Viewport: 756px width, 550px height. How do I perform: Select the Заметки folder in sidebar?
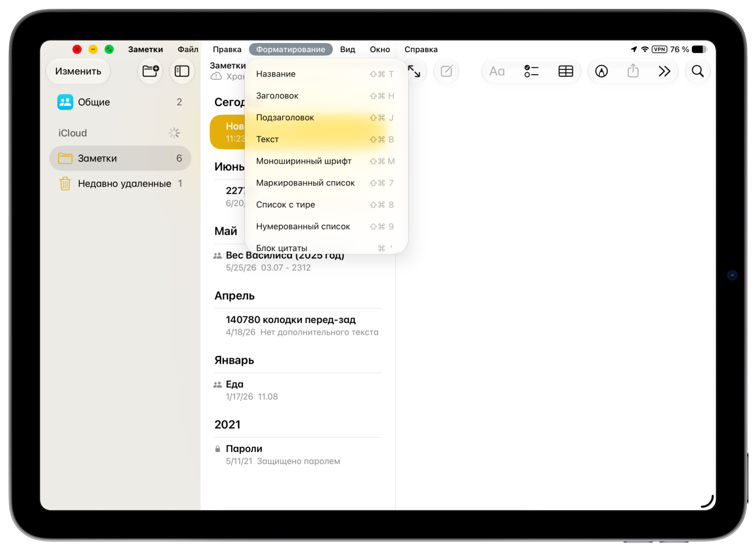coord(120,158)
